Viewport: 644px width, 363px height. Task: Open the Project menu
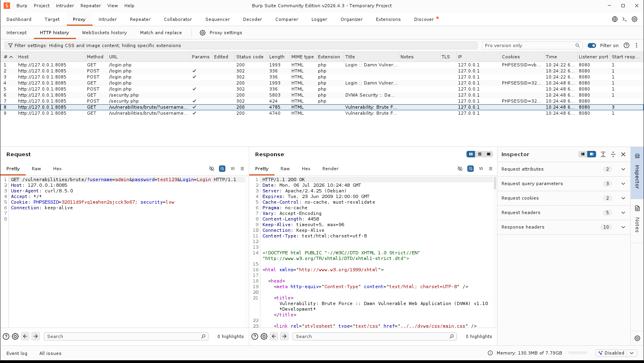click(41, 6)
